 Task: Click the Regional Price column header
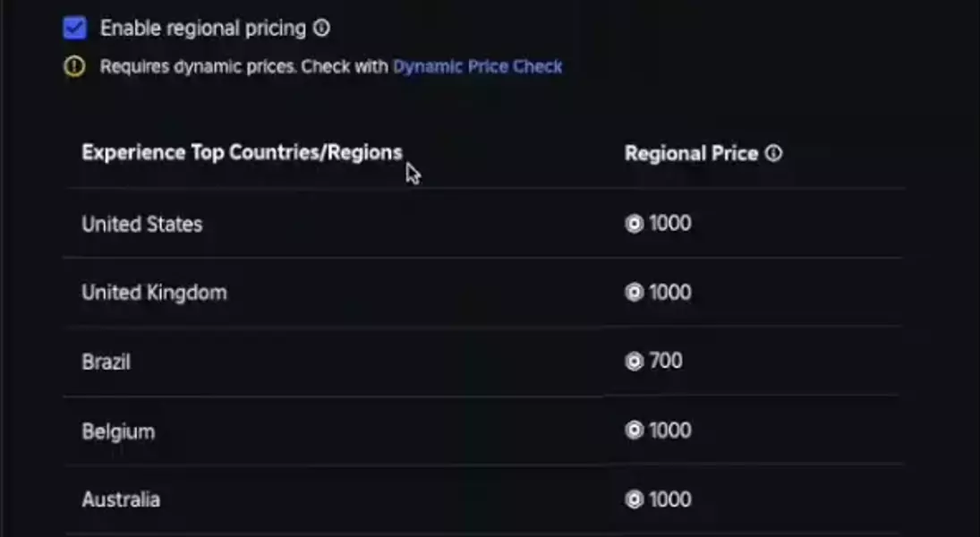(691, 153)
